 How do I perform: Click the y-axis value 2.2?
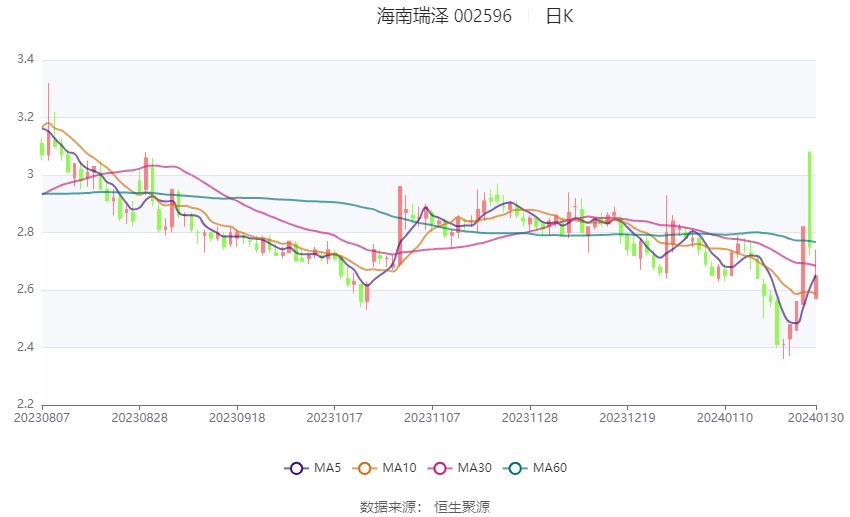click(x=25, y=404)
